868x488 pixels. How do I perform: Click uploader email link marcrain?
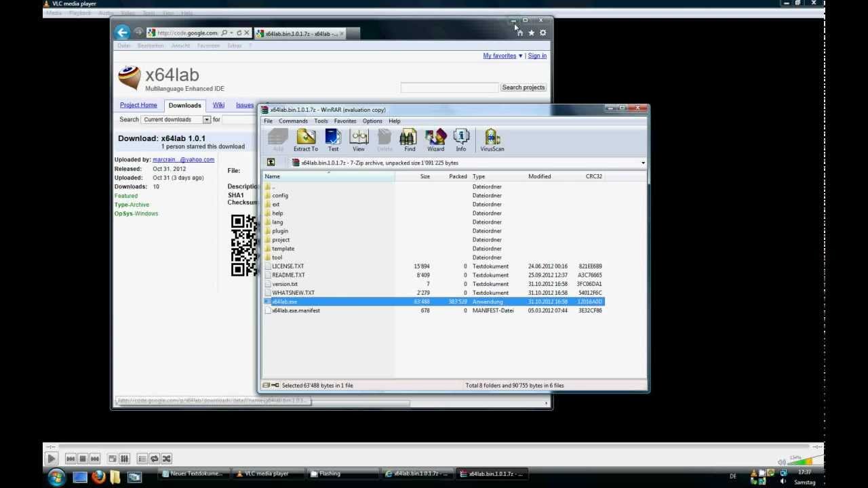183,159
